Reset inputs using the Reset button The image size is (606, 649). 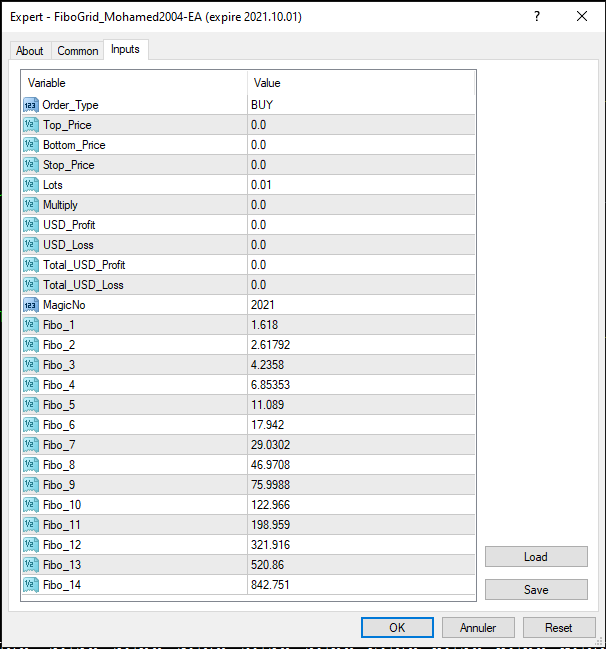coord(558,628)
